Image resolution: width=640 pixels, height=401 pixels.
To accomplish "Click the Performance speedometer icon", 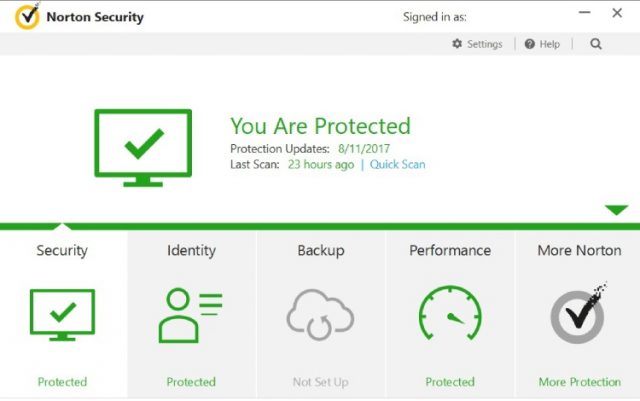I will pos(450,313).
